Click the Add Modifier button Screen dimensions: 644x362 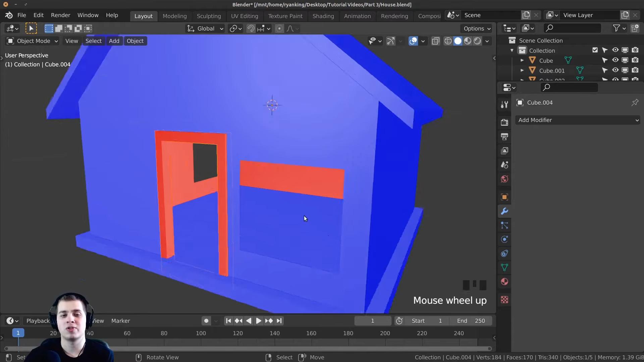pyautogui.click(x=577, y=120)
